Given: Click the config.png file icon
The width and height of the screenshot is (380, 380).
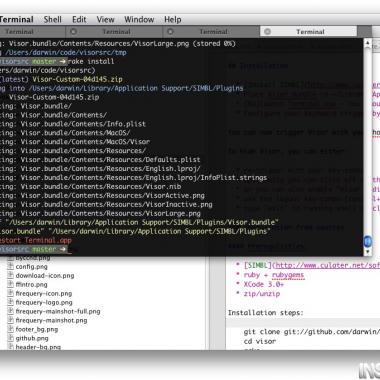Looking at the screenshot, I should 10,267.
